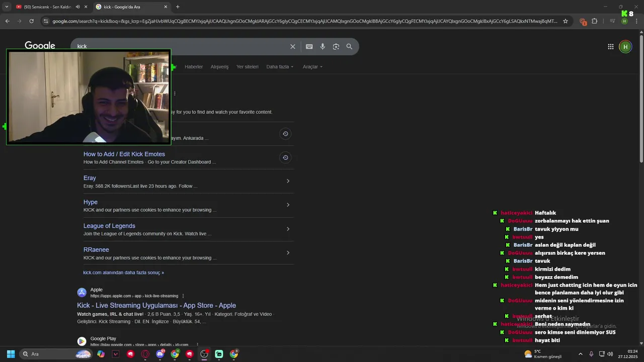Open Google Lens image search icon
This screenshot has width=644, height=362.
[336, 46]
